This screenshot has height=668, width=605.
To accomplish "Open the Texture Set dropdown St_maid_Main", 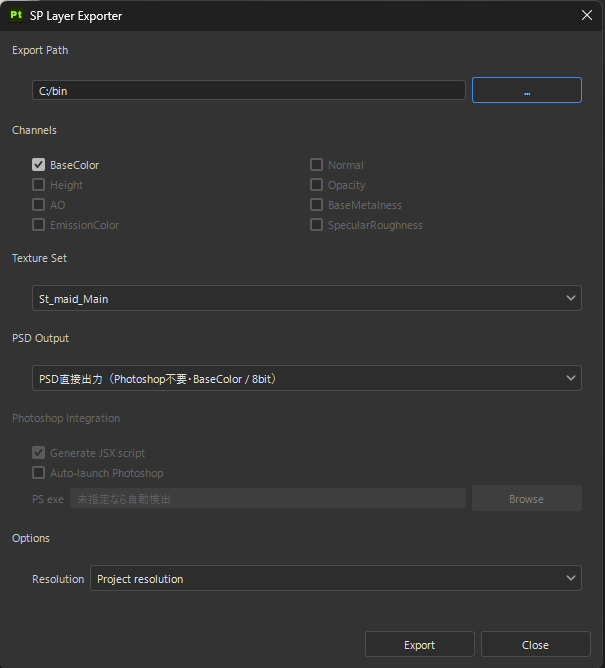I will tap(307, 298).
